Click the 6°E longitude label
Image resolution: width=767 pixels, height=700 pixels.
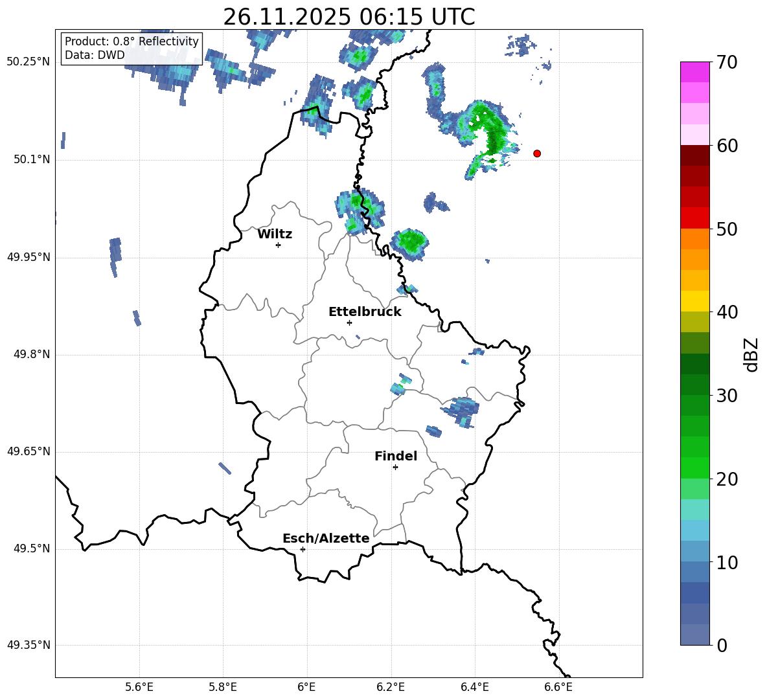point(306,687)
